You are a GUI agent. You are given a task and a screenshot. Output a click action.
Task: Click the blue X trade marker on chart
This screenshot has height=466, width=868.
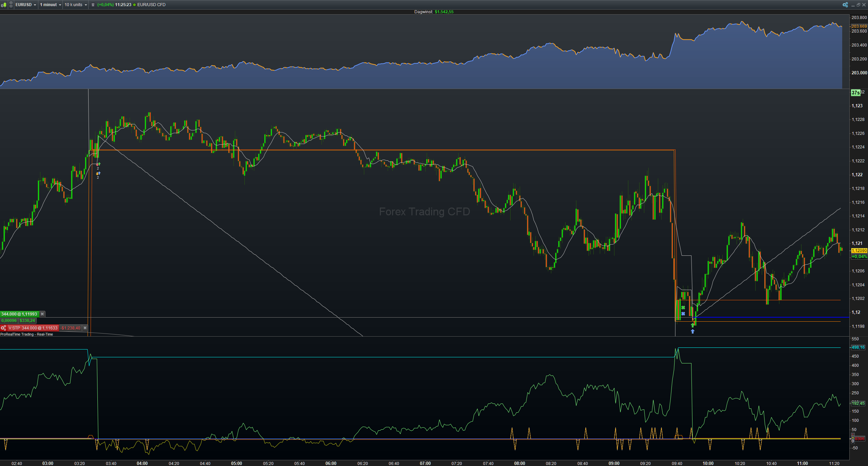click(683, 313)
